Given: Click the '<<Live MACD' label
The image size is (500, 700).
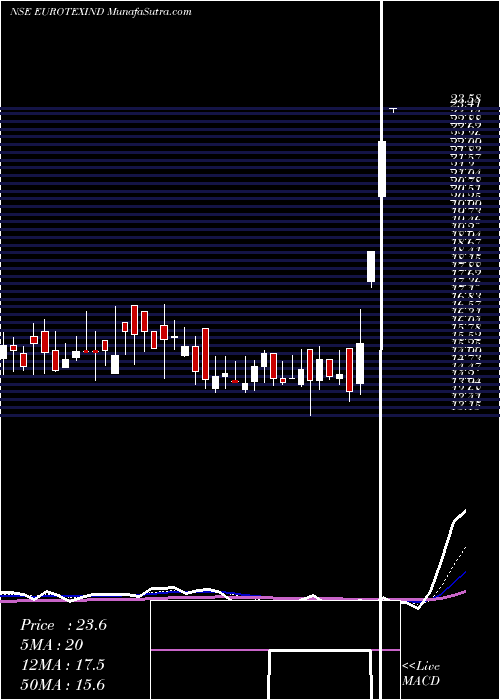Looking at the screenshot, I should tap(421, 673).
